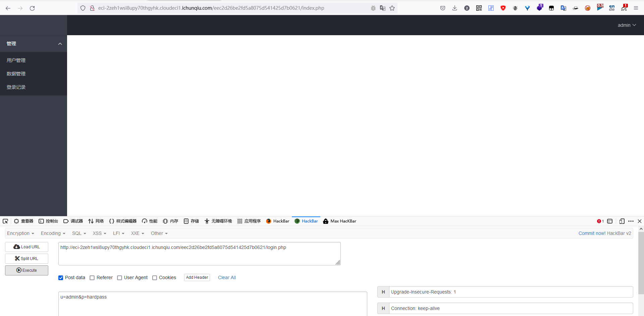Collapse the 管理 sidebar section
Viewport: 644px width, 316px height.
[34, 44]
